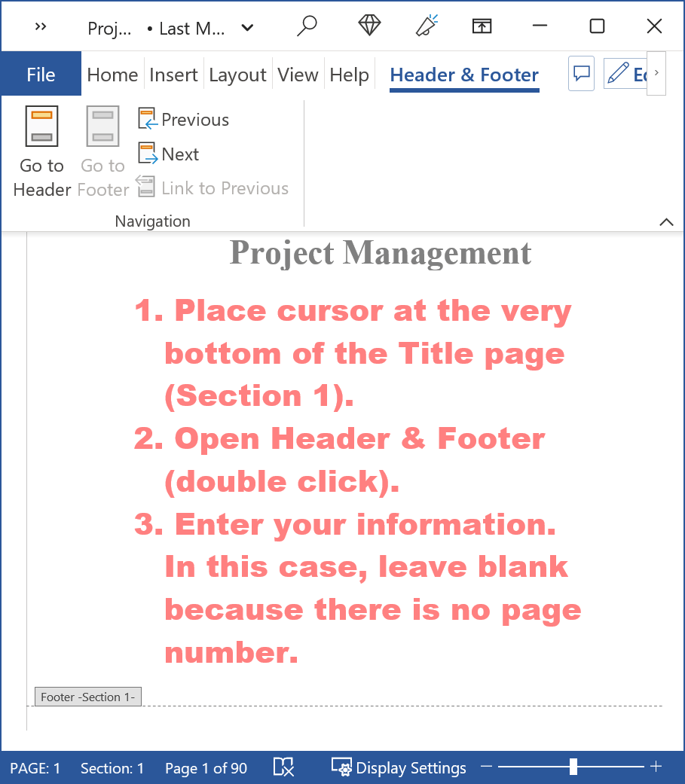The width and height of the screenshot is (685, 784).
Task: Click the PAGE: 1 status entry
Action: (x=35, y=768)
